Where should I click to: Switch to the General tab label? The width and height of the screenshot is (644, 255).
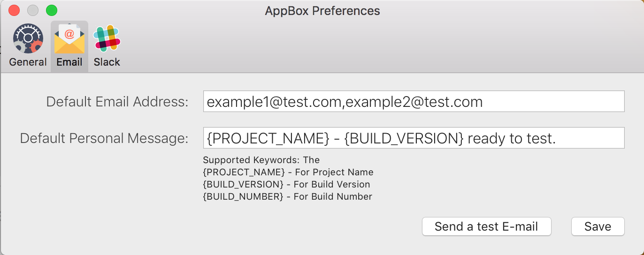pos(28,62)
